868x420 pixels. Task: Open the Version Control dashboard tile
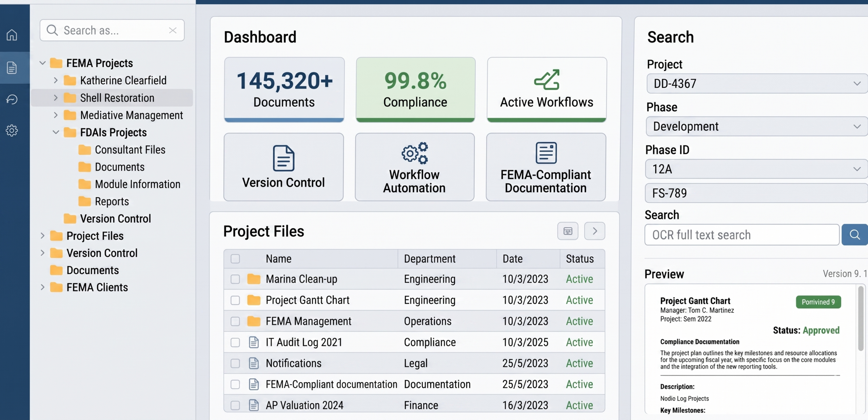pyautogui.click(x=283, y=167)
